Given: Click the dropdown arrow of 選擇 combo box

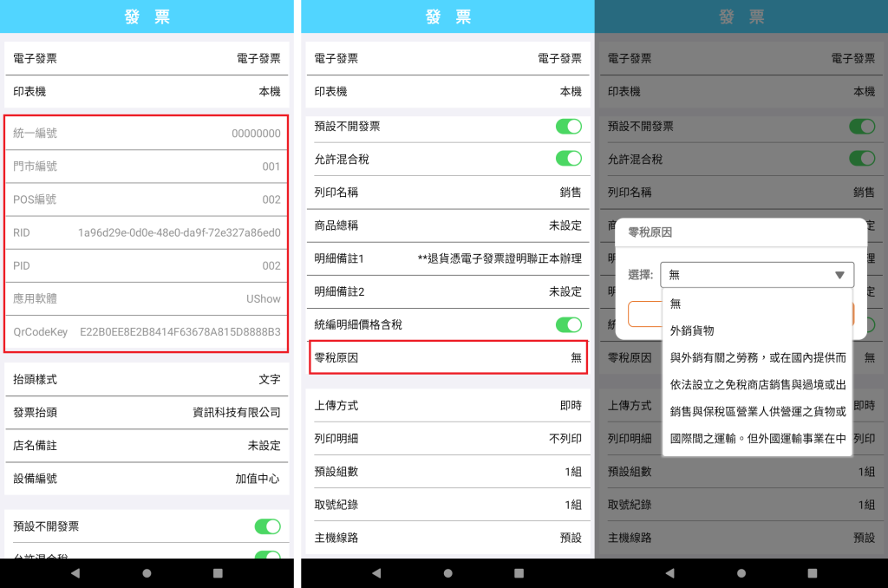Looking at the screenshot, I should [839, 275].
